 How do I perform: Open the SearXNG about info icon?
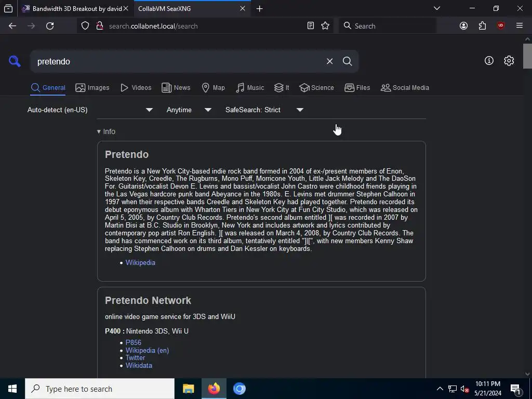489,61
